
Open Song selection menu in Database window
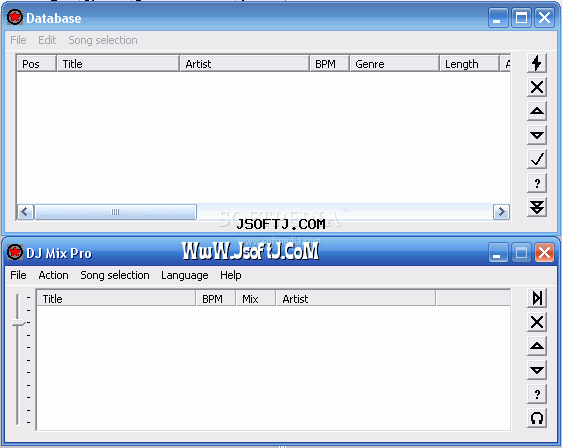[103, 40]
